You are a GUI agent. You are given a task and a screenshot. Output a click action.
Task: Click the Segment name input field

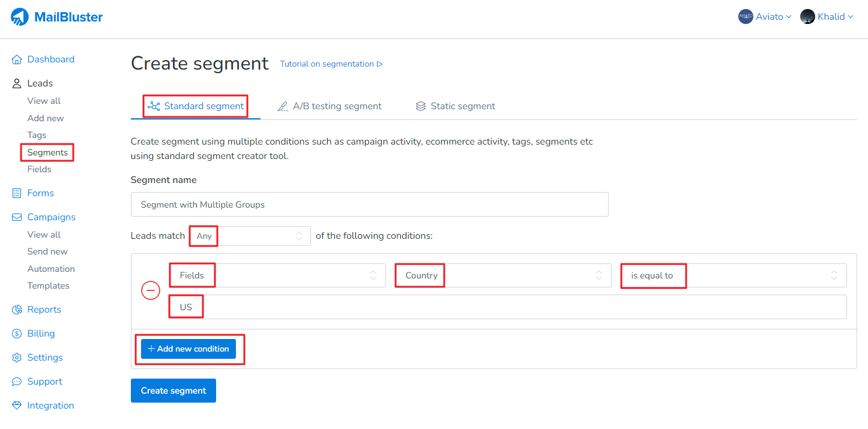(x=369, y=204)
